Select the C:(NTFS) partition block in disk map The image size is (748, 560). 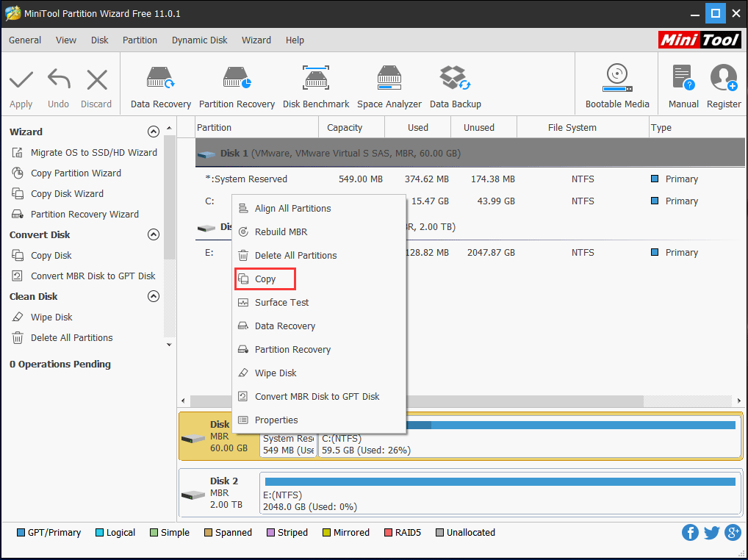pyautogui.click(x=529, y=438)
